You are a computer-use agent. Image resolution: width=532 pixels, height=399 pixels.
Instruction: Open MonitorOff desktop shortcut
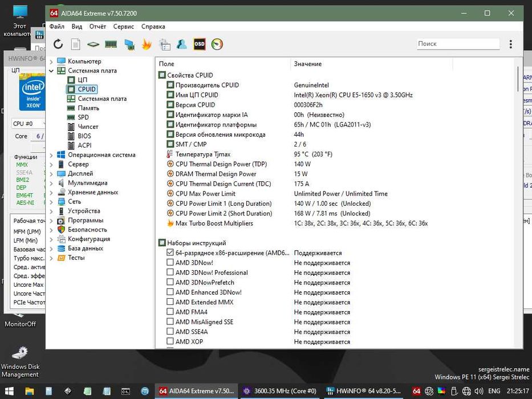pos(21,319)
